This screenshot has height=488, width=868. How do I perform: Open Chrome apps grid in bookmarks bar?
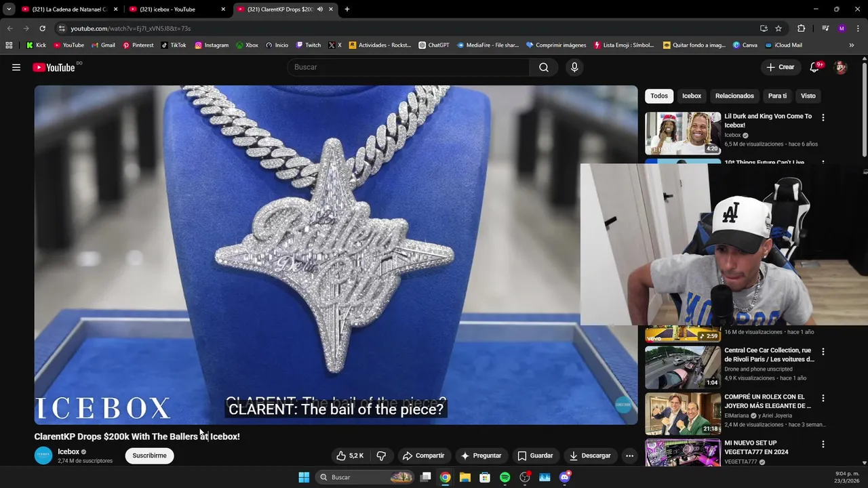(x=9, y=45)
